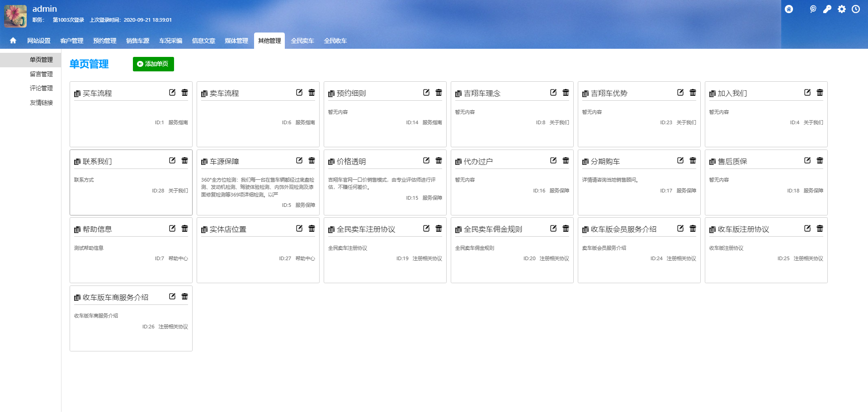Viewport: 868px width, 416px height.
Task: Delete the 卖车流程 page card
Action: click(x=311, y=93)
